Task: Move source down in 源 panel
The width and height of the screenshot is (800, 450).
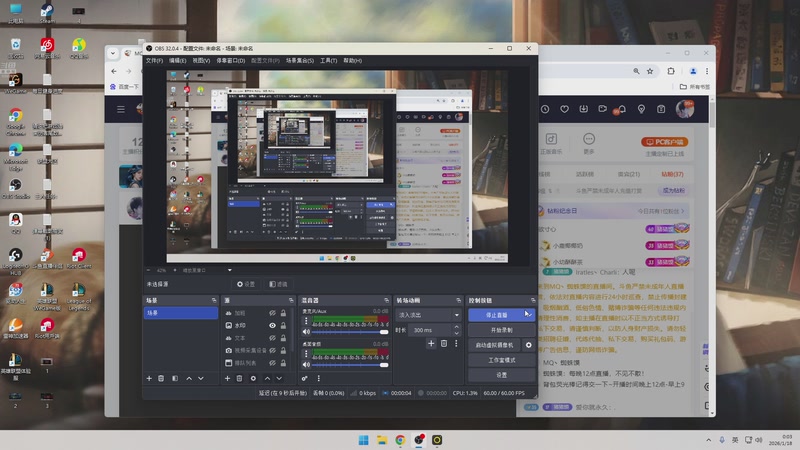Action: coord(279,379)
